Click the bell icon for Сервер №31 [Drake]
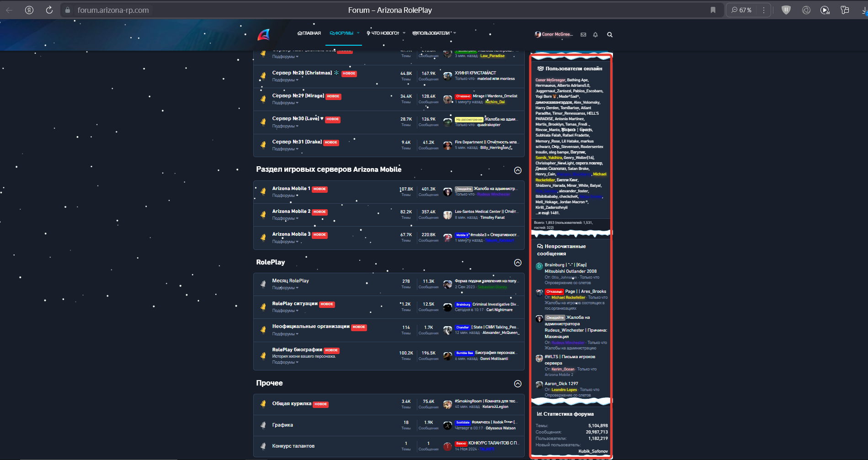Image resolution: width=868 pixels, height=460 pixels. point(263,145)
